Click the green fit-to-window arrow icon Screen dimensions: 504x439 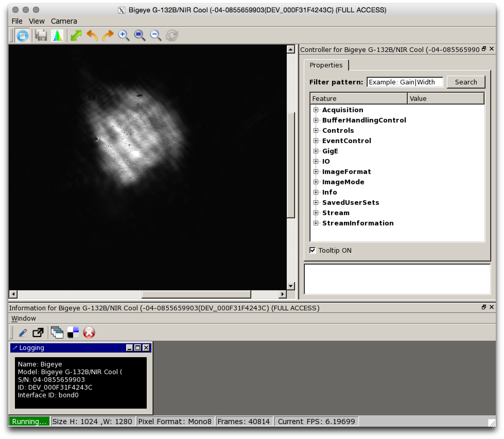pos(76,36)
